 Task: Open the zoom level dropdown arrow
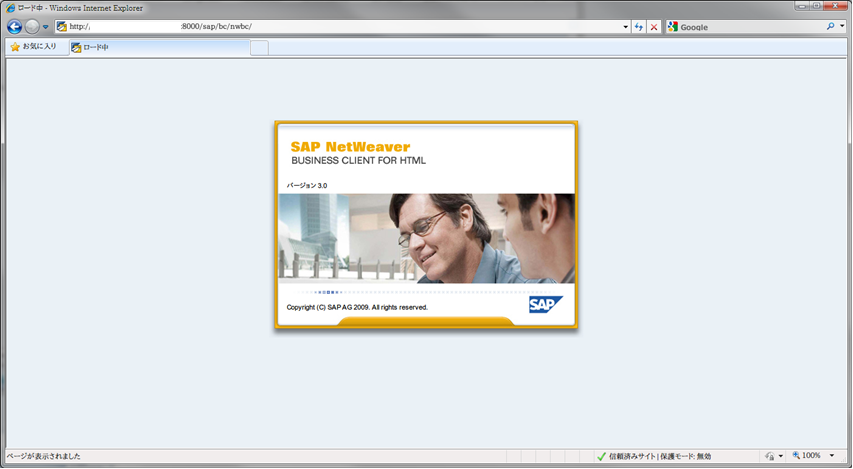(832, 455)
